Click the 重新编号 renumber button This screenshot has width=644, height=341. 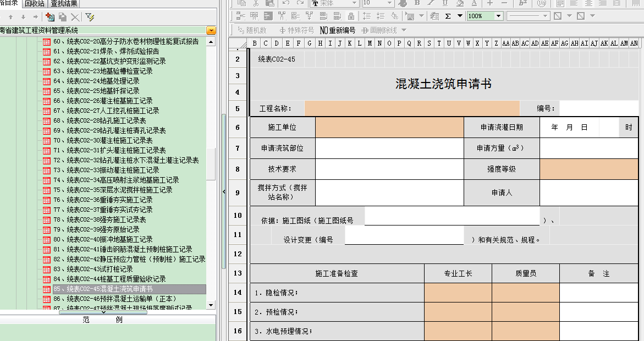pos(338,30)
